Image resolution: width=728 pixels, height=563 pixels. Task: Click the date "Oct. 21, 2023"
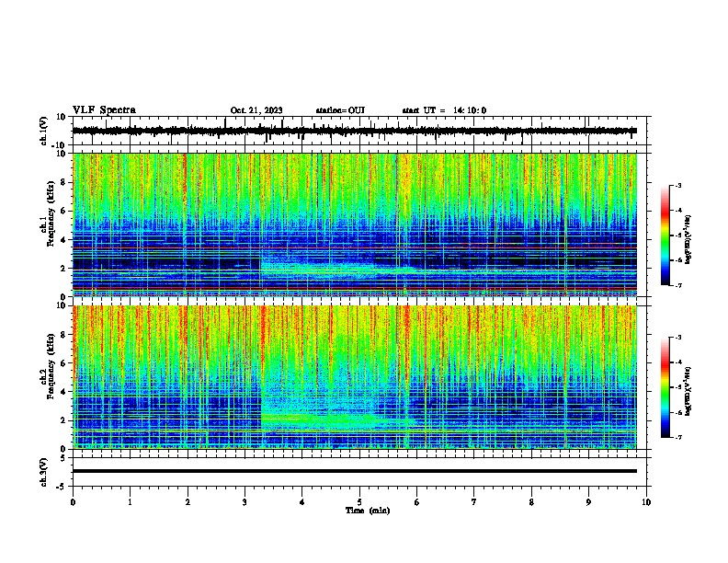256,110
